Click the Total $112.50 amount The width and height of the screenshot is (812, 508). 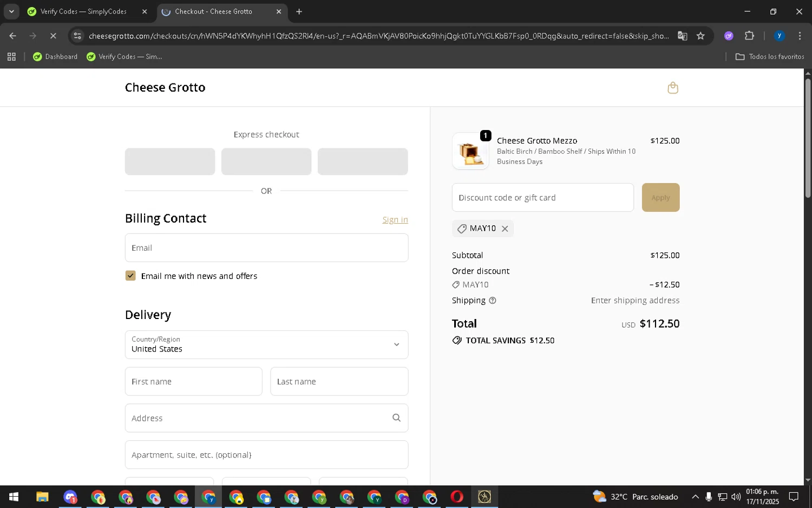click(659, 324)
